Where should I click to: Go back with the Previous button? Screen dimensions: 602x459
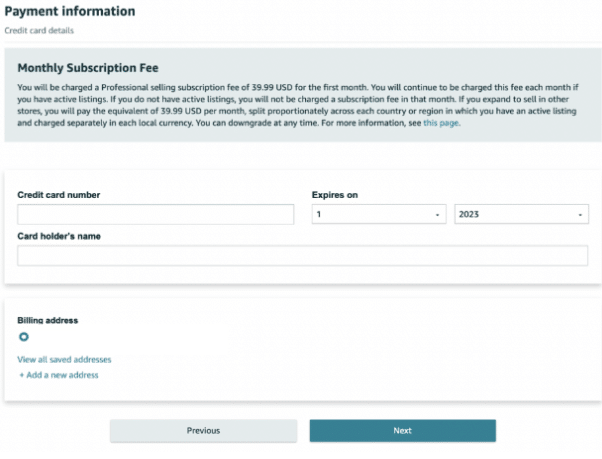(203, 431)
